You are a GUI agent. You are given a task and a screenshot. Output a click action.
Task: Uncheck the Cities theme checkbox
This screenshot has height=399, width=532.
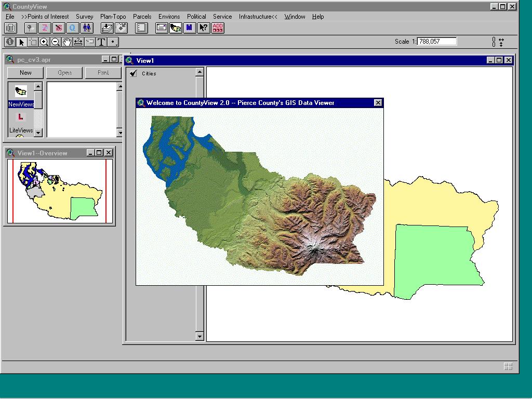pyautogui.click(x=134, y=73)
